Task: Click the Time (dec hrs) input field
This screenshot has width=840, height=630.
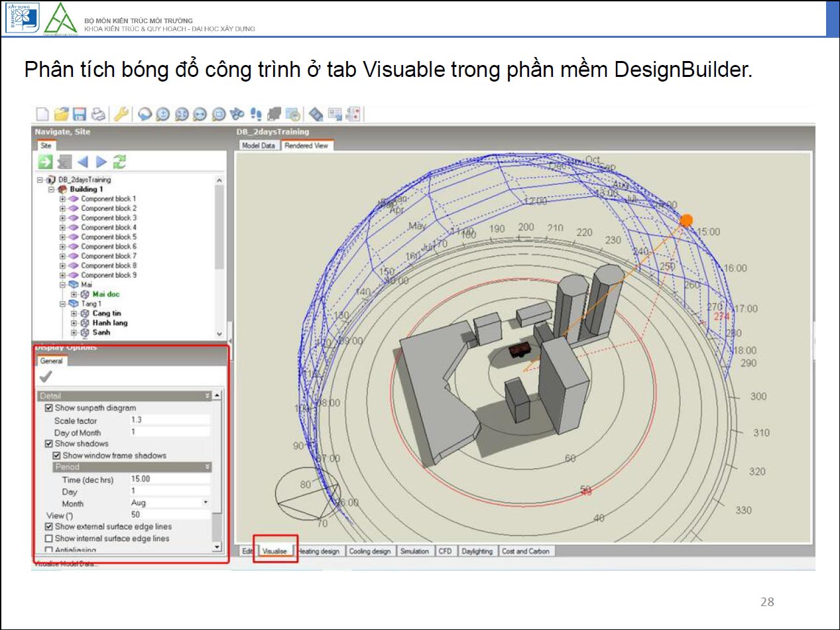Action: pyautogui.click(x=170, y=479)
